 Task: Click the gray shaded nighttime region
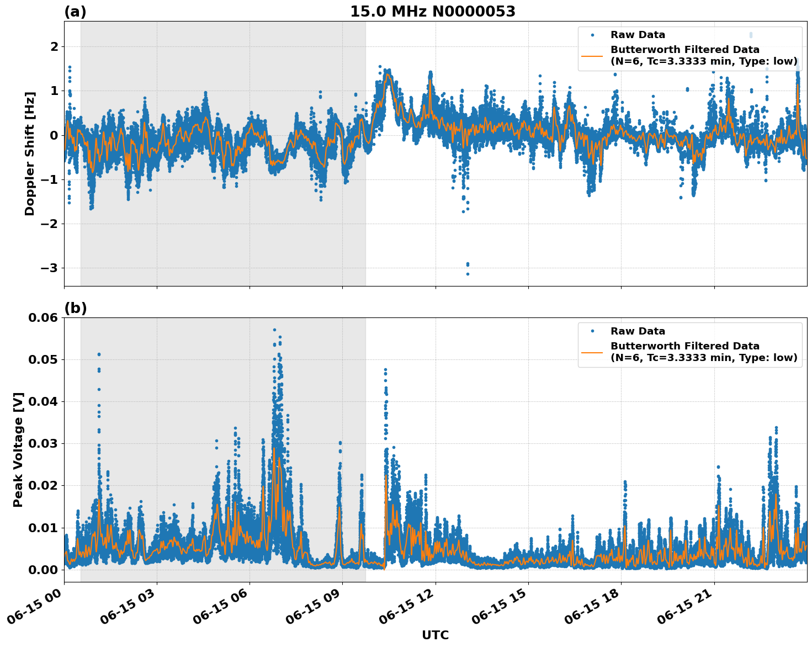click(221, 248)
